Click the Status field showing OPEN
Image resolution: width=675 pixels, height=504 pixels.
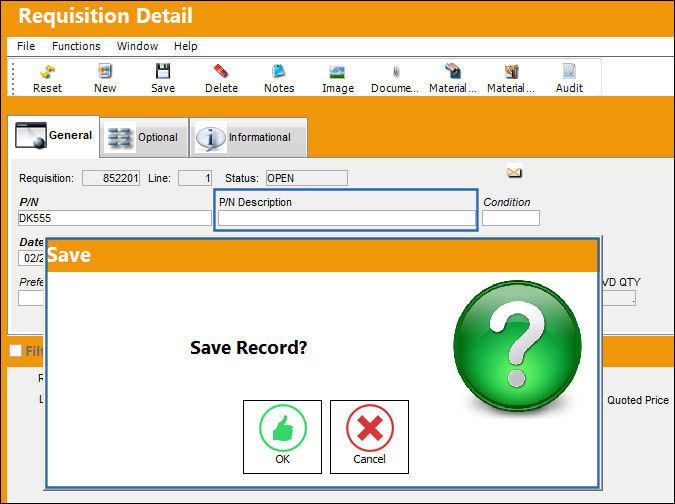307,178
